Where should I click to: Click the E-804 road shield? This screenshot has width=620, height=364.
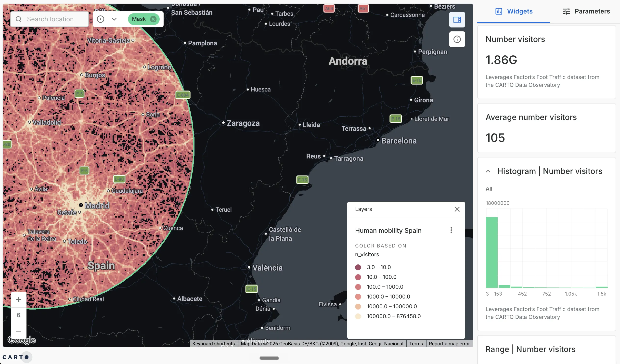pyautogui.click(x=183, y=95)
